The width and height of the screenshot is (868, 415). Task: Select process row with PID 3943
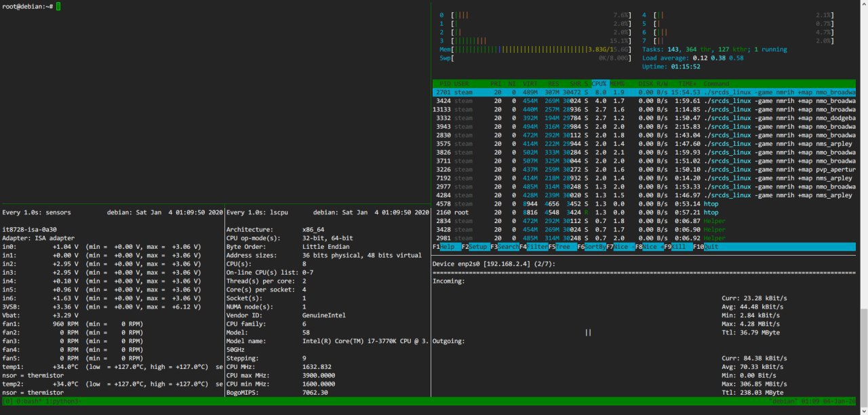pos(644,127)
